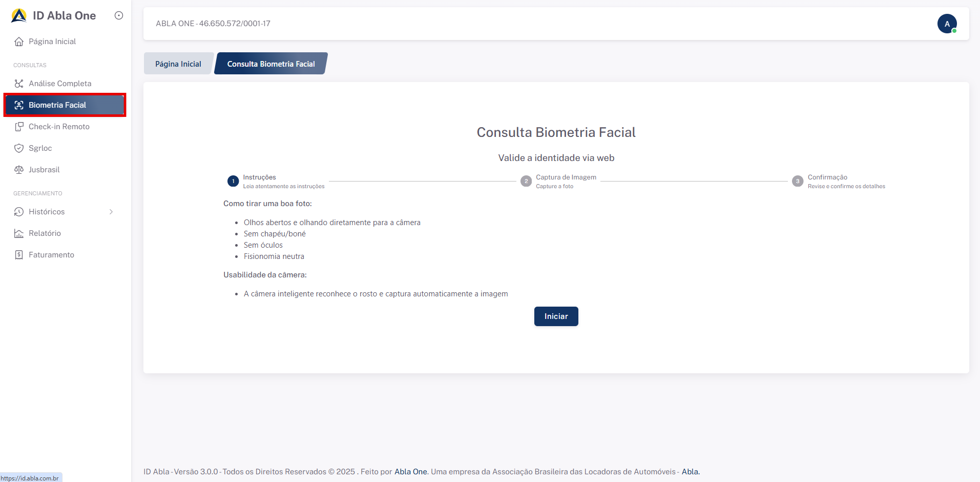Click the Faturamento invoice icon
The width and height of the screenshot is (980, 482).
(x=19, y=255)
